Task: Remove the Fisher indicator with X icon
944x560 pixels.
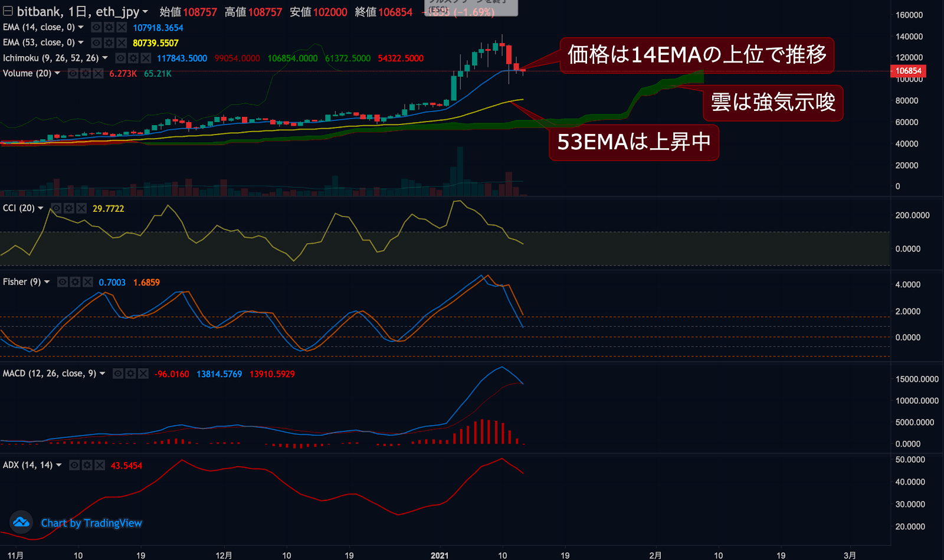Action: (x=88, y=282)
